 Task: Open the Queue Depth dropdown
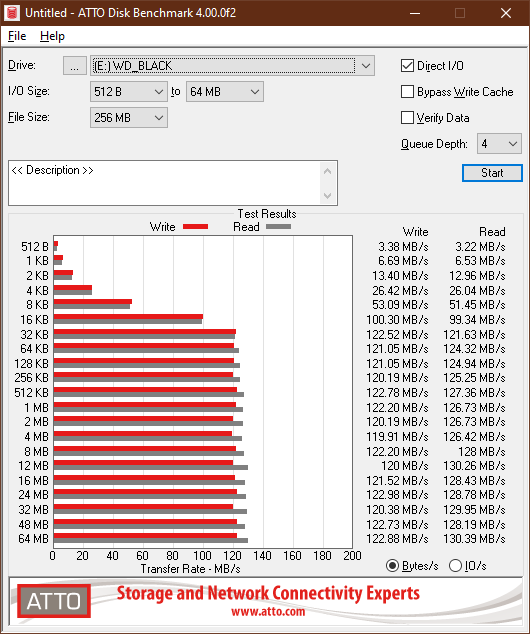499,144
